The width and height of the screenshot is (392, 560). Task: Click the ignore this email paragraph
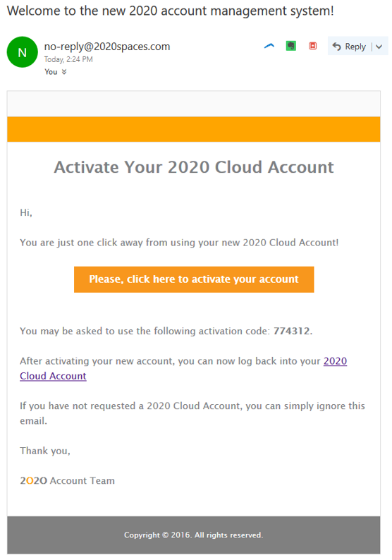(x=192, y=413)
